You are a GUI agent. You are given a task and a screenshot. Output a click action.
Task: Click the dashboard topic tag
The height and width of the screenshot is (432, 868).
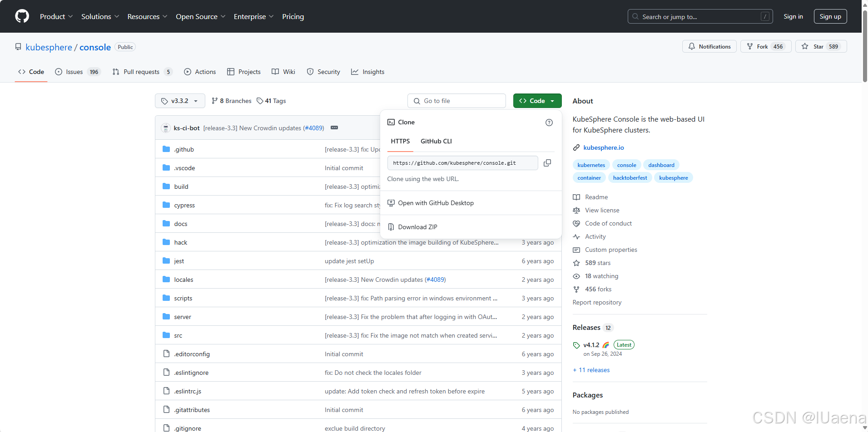[x=661, y=165]
